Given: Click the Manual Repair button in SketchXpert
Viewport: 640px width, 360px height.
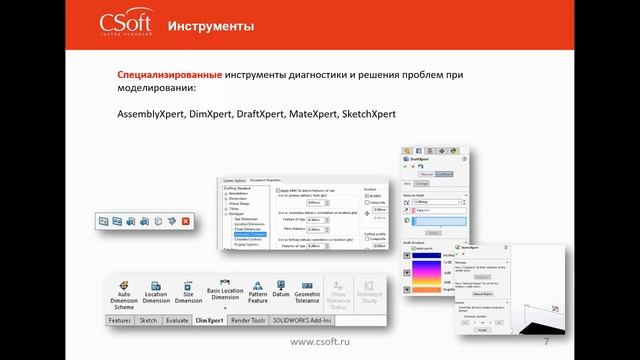Looking at the screenshot, I should tap(482, 294).
